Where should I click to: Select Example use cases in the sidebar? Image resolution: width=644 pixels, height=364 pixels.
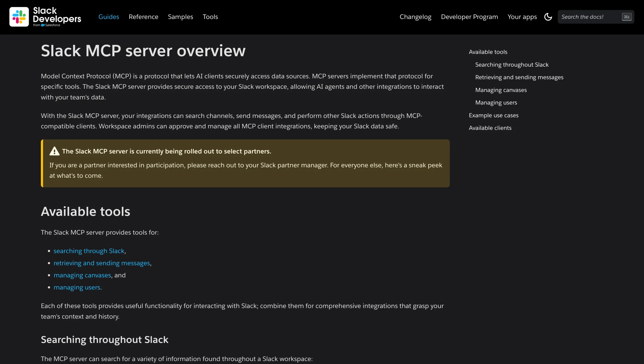(493, 115)
